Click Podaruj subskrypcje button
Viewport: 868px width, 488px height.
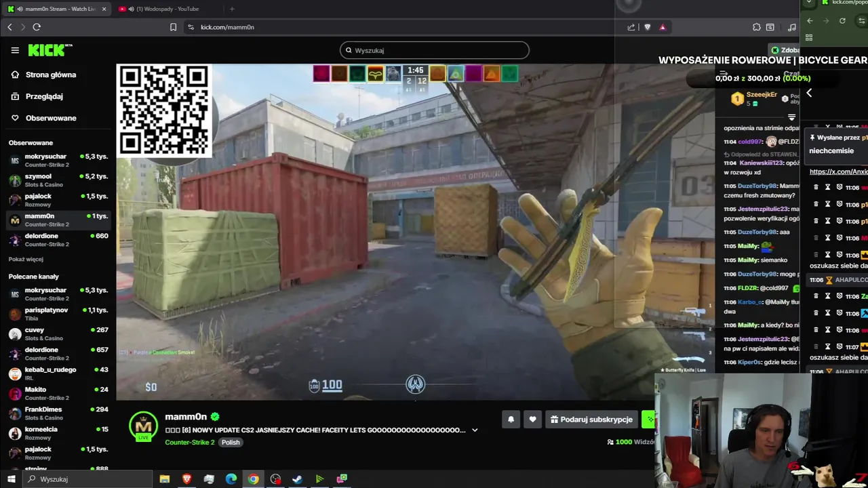(592, 420)
